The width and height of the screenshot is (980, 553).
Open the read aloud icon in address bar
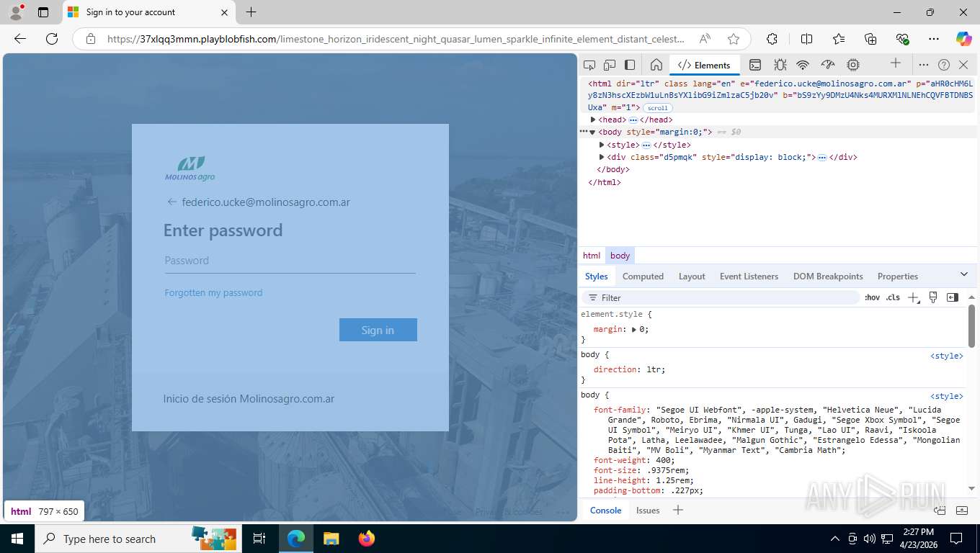pos(705,39)
